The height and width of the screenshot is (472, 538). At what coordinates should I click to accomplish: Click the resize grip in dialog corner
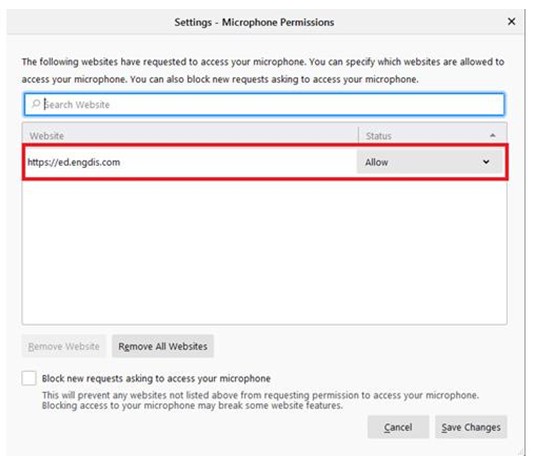click(x=522, y=452)
